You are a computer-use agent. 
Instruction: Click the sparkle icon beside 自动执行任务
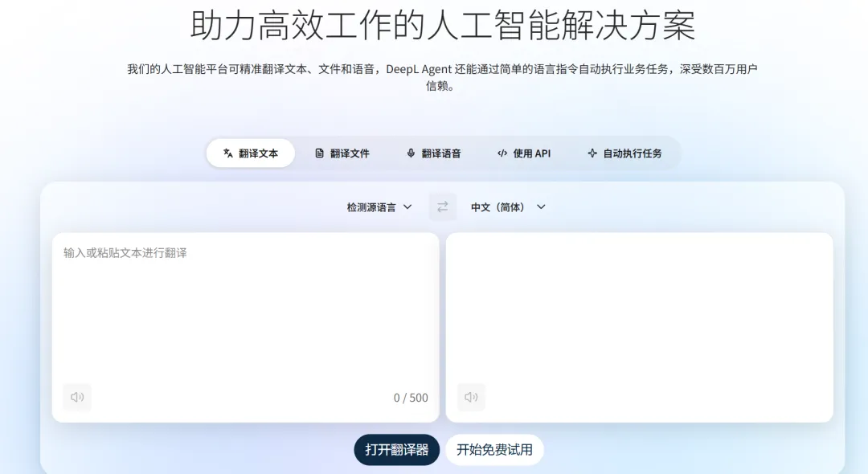tap(592, 153)
